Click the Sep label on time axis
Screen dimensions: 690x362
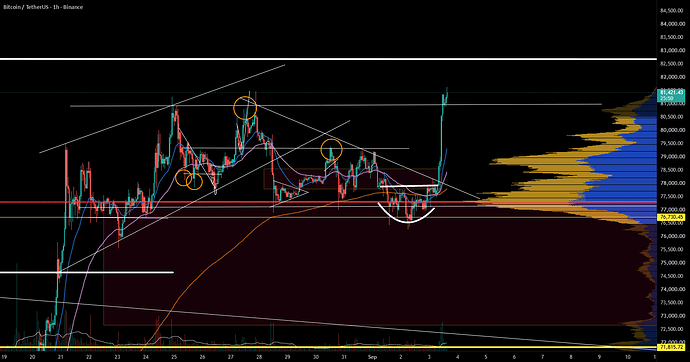tap(372, 357)
